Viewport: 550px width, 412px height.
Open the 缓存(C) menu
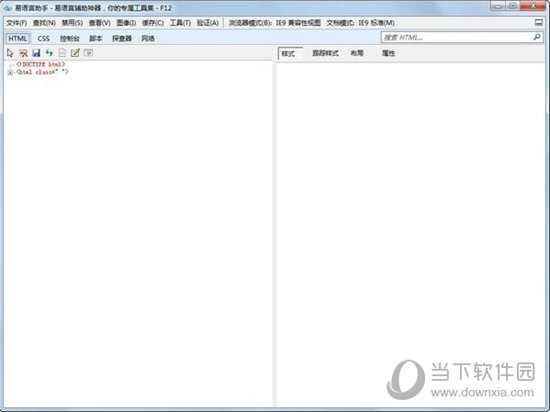coord(153,23)
